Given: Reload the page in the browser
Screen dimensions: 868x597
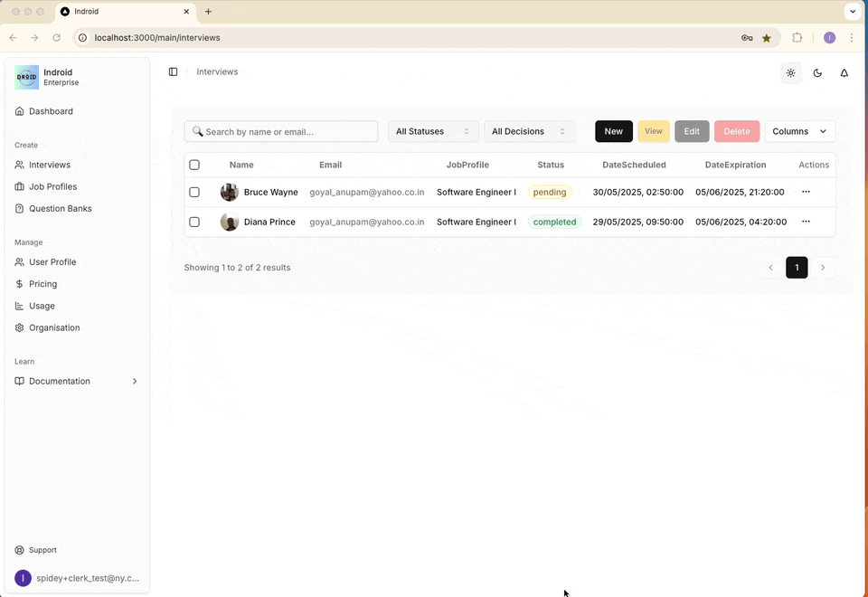Looking at the screenshot, I should tap(57, 38).
